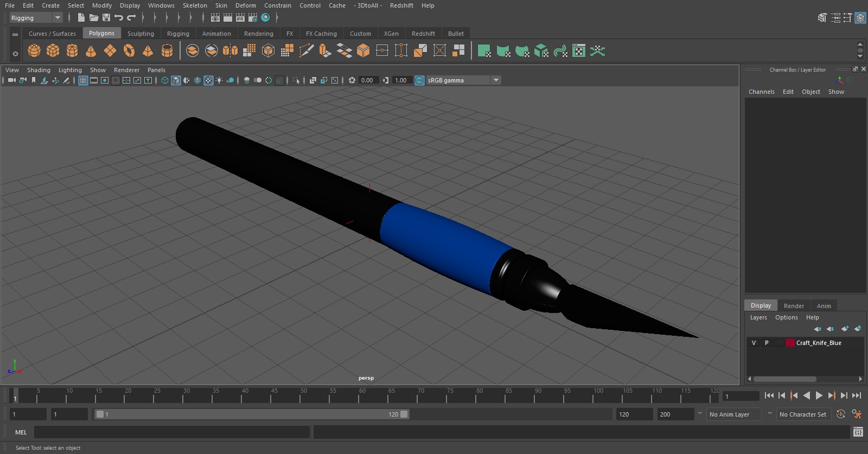Open the Redshift main menu
Viewport: 868px width, 454px height.
[x=401, y=5]
